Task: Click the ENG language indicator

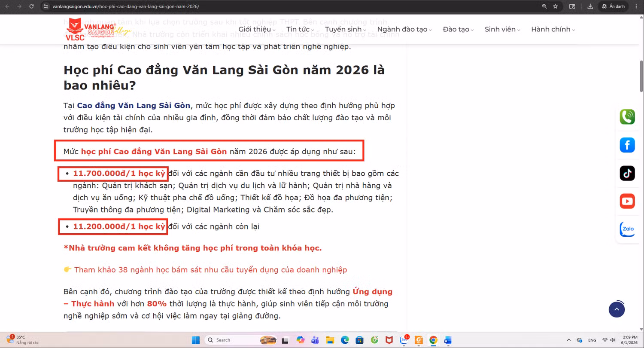Action: tap(592, 340)
